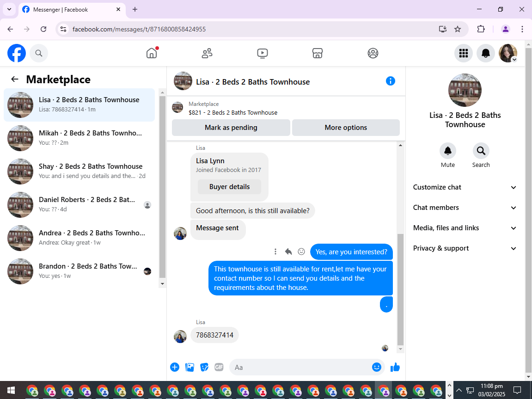This screenshot has height=399, width=532.
Task: Click the browser back button
Action: pyautogui.click(x=10, y=29)
